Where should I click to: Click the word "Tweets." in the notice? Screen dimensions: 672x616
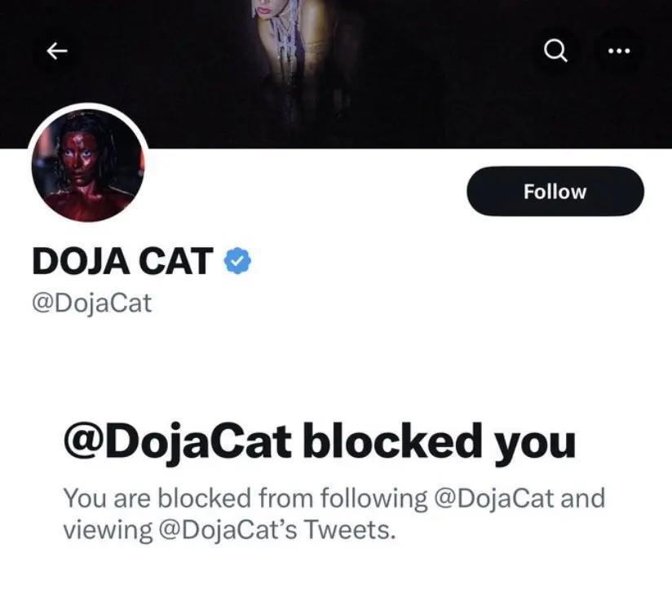[349, 530]
